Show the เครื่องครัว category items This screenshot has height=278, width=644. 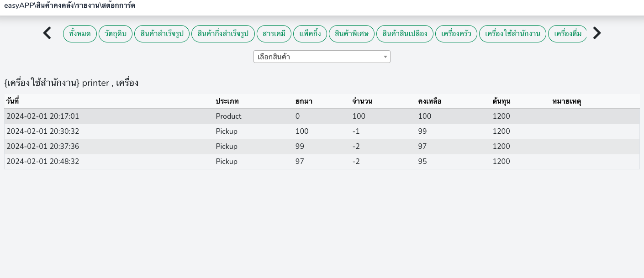point(456,34)
